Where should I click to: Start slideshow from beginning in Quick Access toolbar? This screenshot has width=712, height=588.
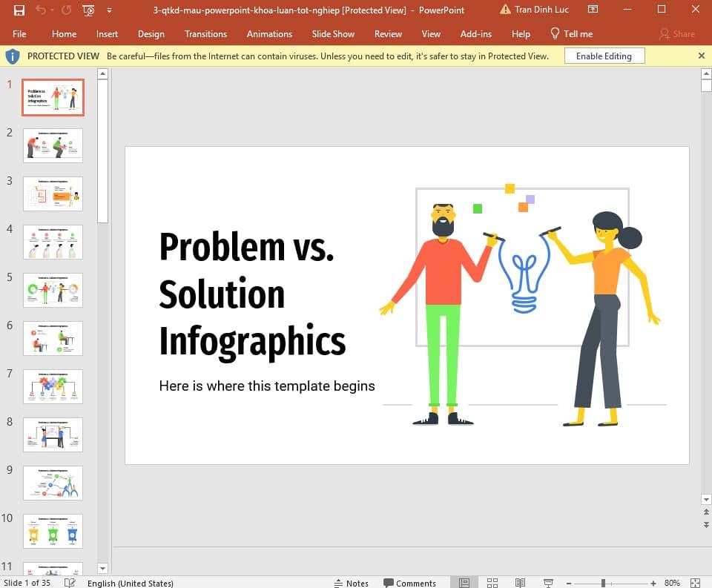[x=88, y=10]
